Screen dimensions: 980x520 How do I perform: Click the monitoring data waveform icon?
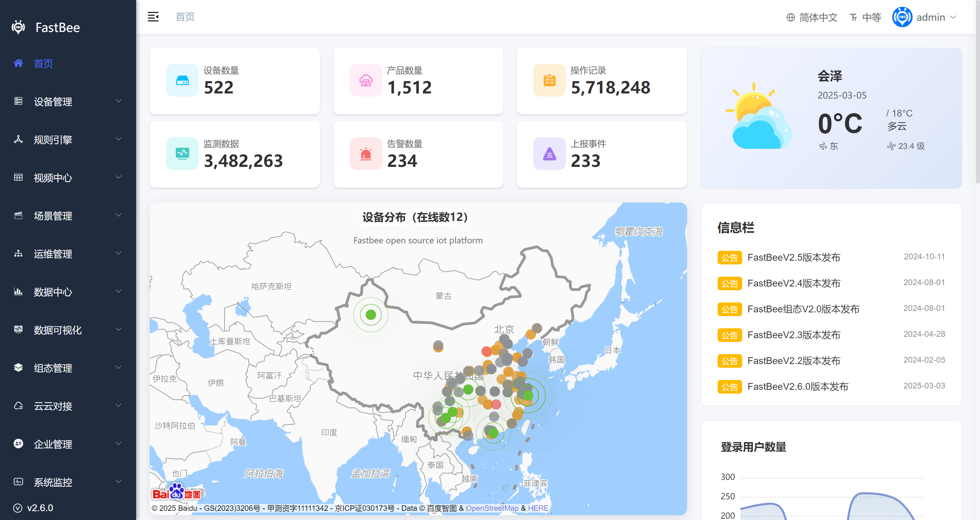[182, 154]
